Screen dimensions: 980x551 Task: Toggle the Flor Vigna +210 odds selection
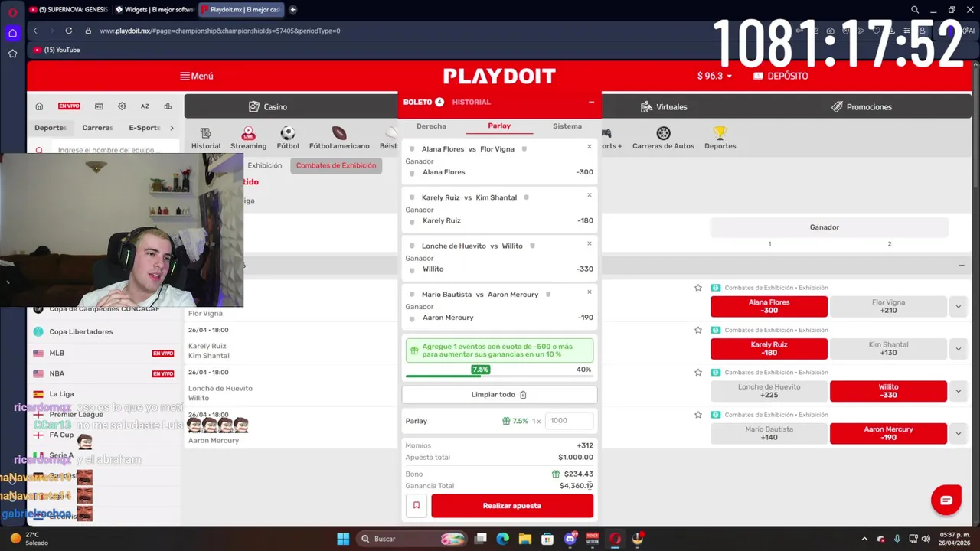coord(888,306)
